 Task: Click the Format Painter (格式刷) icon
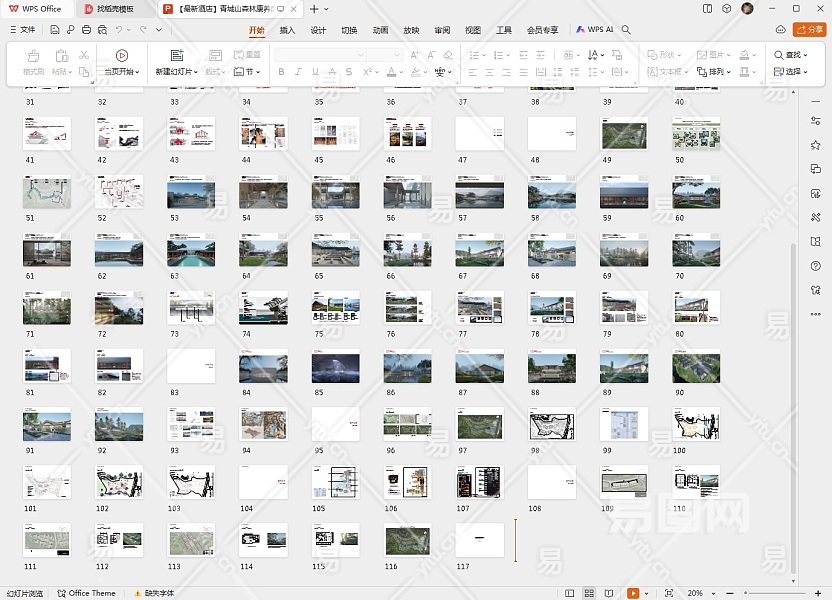pyautogui.click(x=33, y=56)
